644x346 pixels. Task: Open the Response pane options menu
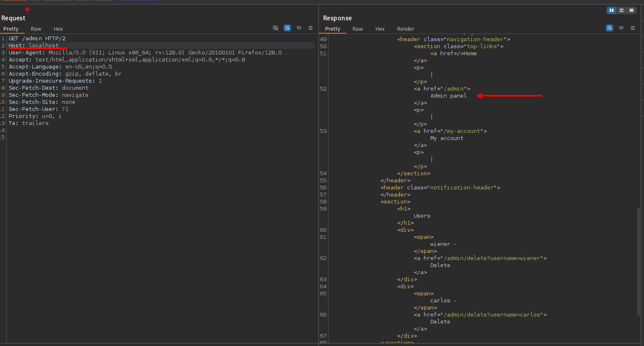point(633,28)
